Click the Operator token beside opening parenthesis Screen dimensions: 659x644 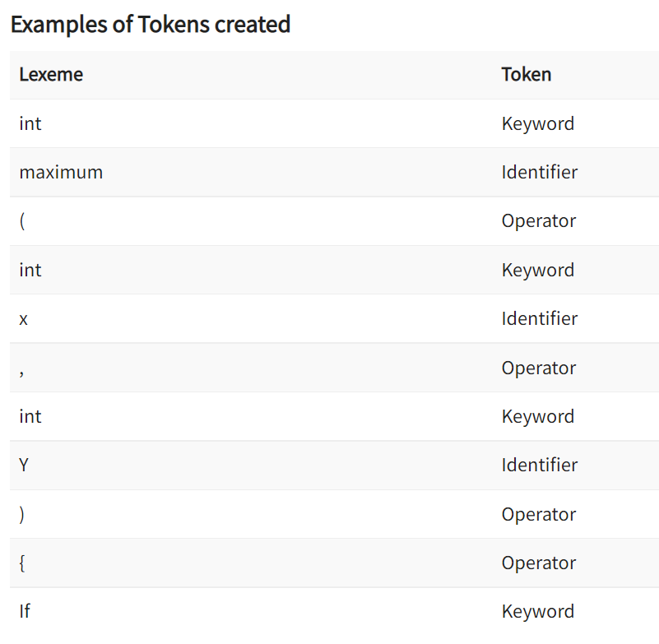tap(539, 221)
